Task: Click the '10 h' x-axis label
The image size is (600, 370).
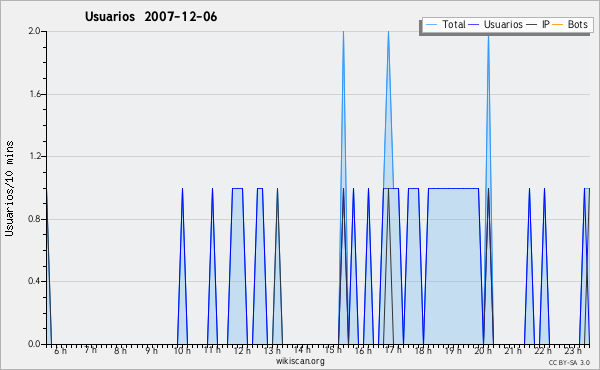Action: pos(182,351)
